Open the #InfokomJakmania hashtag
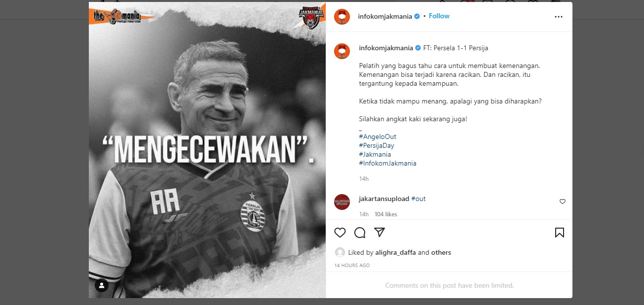The height and width of the screenshot is (305, 644). [x=387, y=163]
